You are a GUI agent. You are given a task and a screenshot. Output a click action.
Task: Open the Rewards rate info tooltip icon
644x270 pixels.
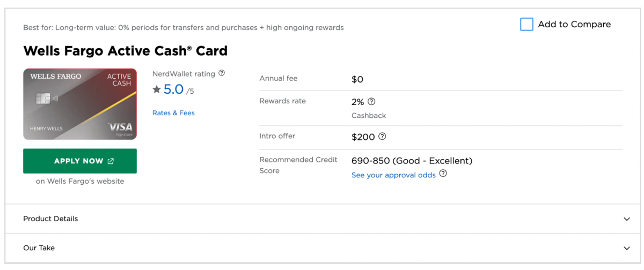[371, 101]
